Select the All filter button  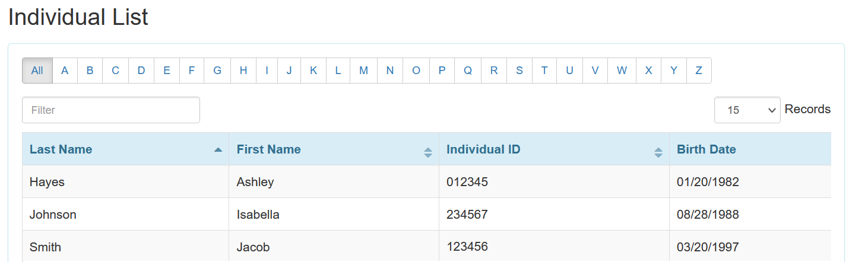[x=37, y=71]
